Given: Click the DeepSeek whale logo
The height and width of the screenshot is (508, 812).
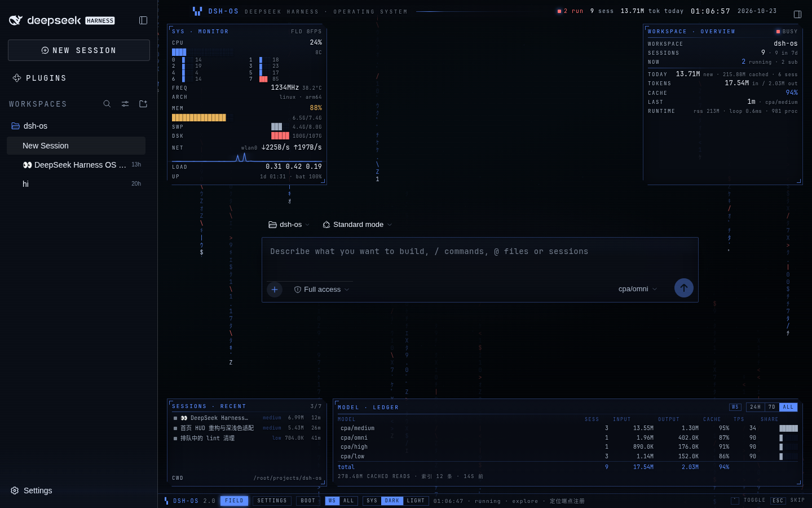Looking at the screenshot, I should coord(16,20).
